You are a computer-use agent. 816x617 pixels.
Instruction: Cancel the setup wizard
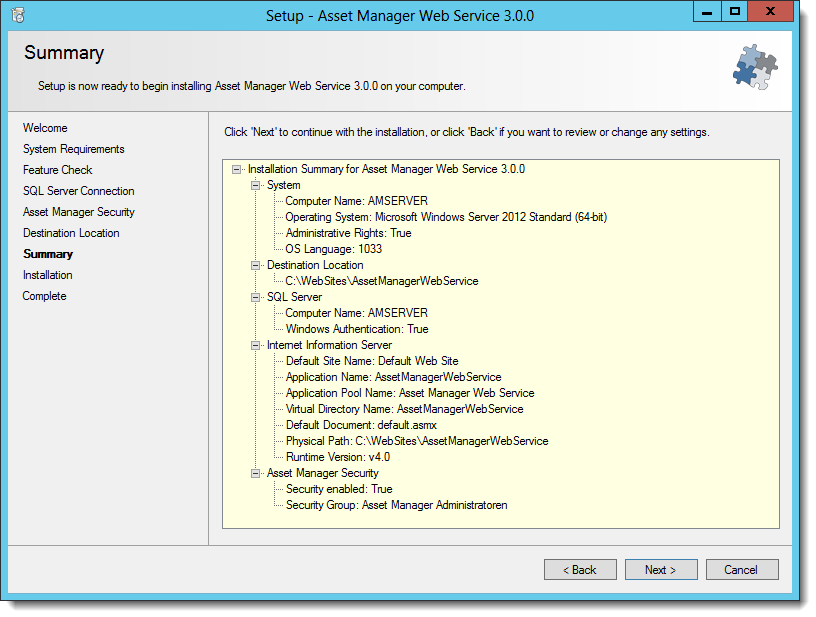click(742, 570)
